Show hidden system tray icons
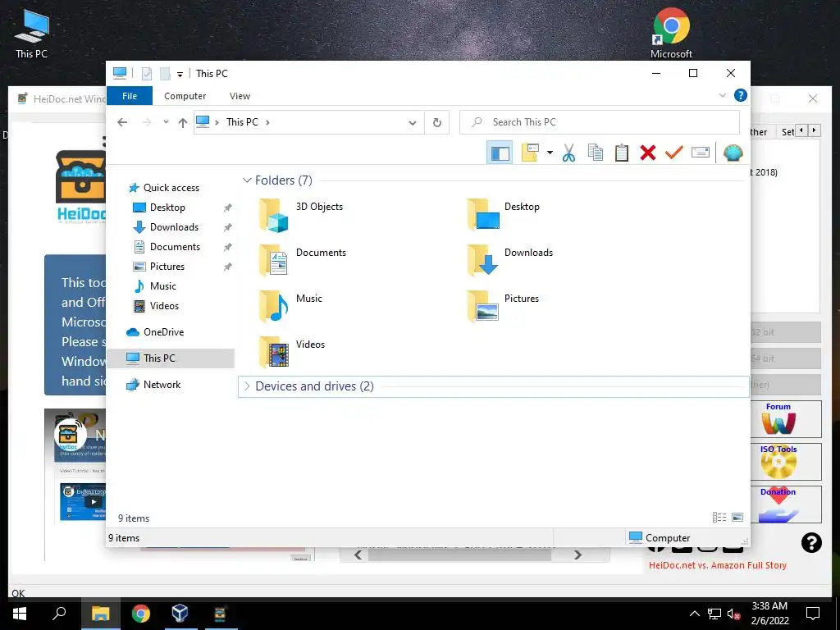The height and width of the screenshot is (630, 840). [x=694, y=614]
